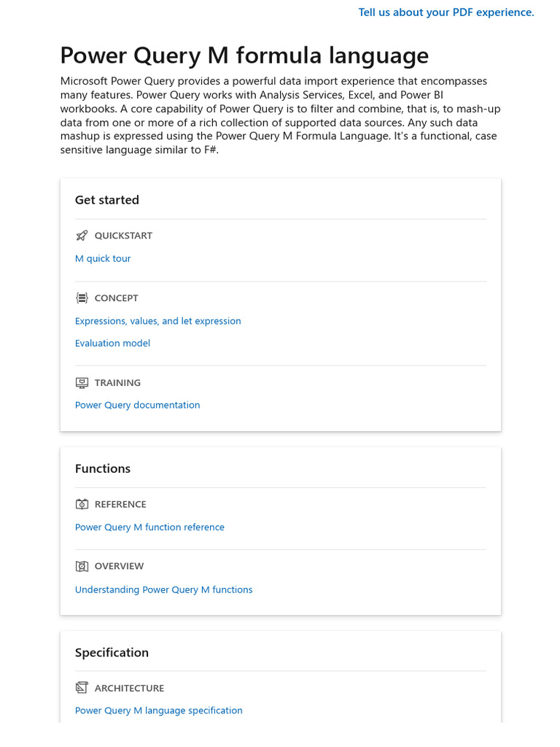
Task: Click the Power Query M formula language title
Action: 244,55
